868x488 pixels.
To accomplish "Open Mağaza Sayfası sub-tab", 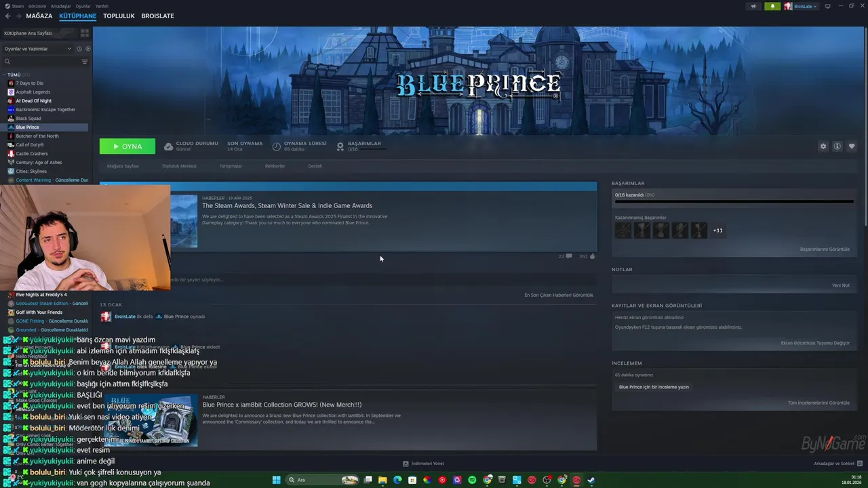I will pyautogui.click(x=123, y=166).
